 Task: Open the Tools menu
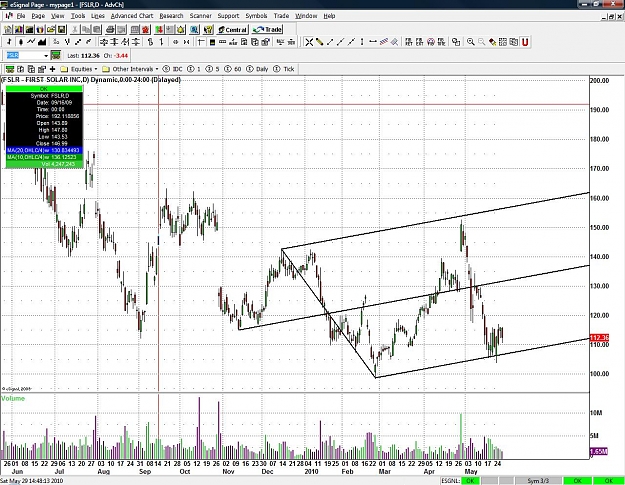tap(78, 16)
